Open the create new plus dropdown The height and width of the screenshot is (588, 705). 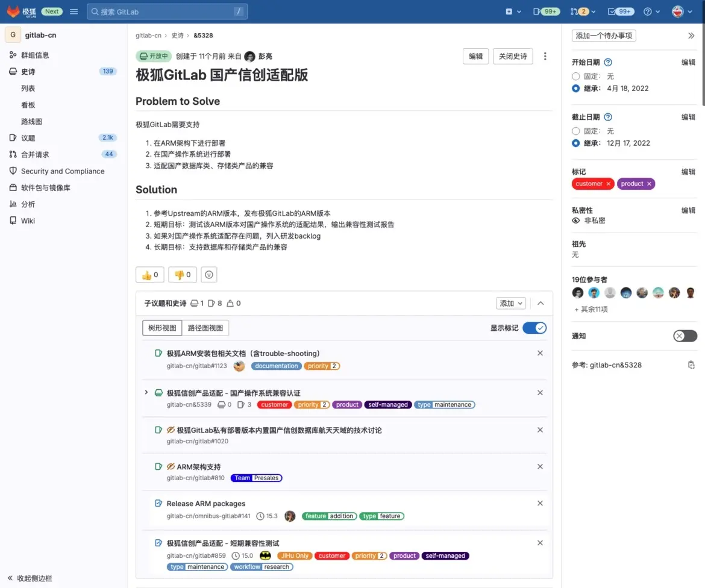(513, 11)
